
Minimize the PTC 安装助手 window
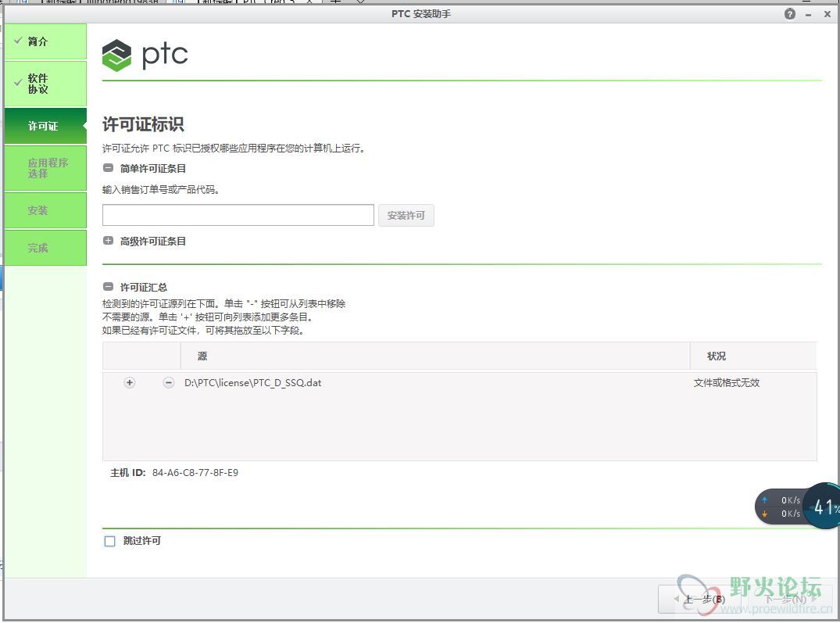coord(808,15)
